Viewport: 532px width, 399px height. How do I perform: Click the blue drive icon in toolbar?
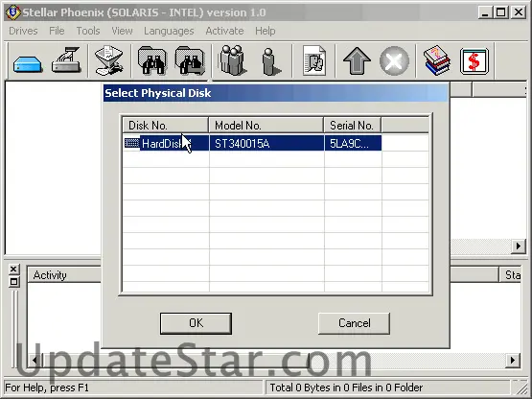click(x=28, y=64)
